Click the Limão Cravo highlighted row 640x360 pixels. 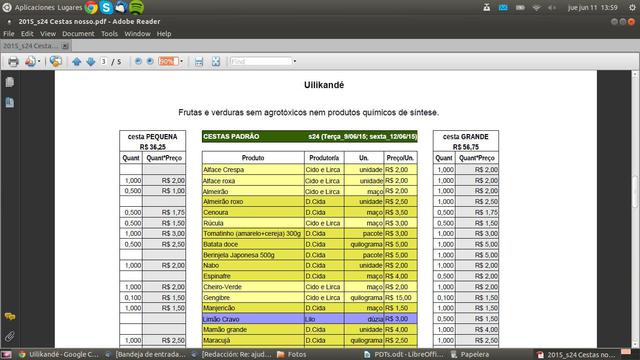click(309, 319)
